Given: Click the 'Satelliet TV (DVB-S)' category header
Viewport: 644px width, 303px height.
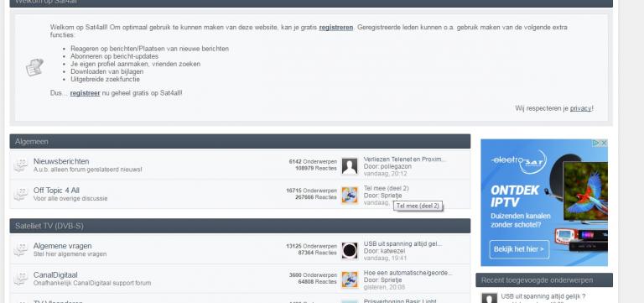Looking at the screenshot, I should [x=240, y=226].
